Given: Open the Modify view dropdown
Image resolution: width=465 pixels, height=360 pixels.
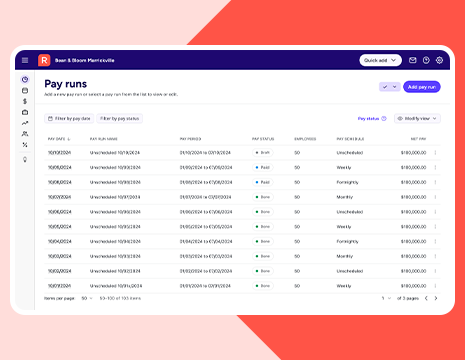Looking at the screenshot, I should (x=417, y=118).
